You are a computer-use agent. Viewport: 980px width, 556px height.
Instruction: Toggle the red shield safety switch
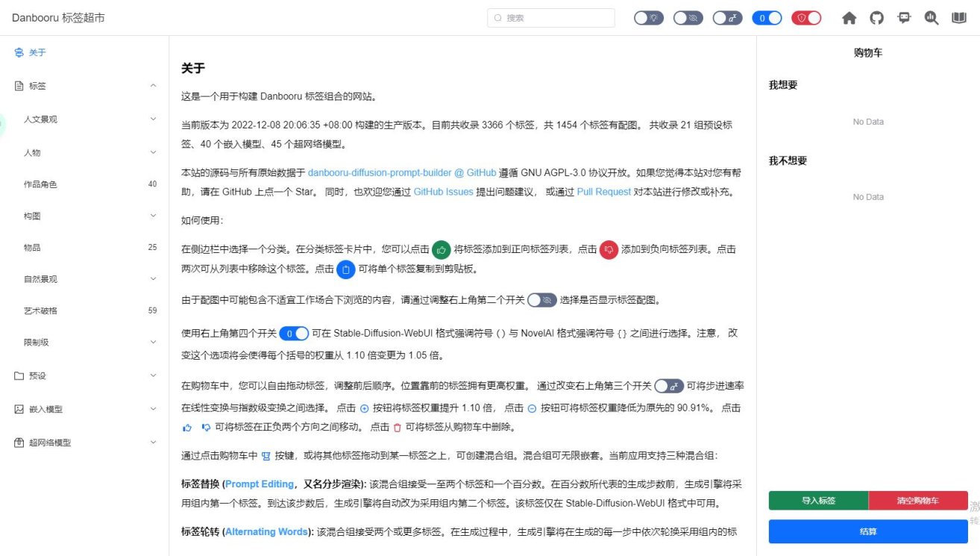pyautogui.click(x=806, y=19)
